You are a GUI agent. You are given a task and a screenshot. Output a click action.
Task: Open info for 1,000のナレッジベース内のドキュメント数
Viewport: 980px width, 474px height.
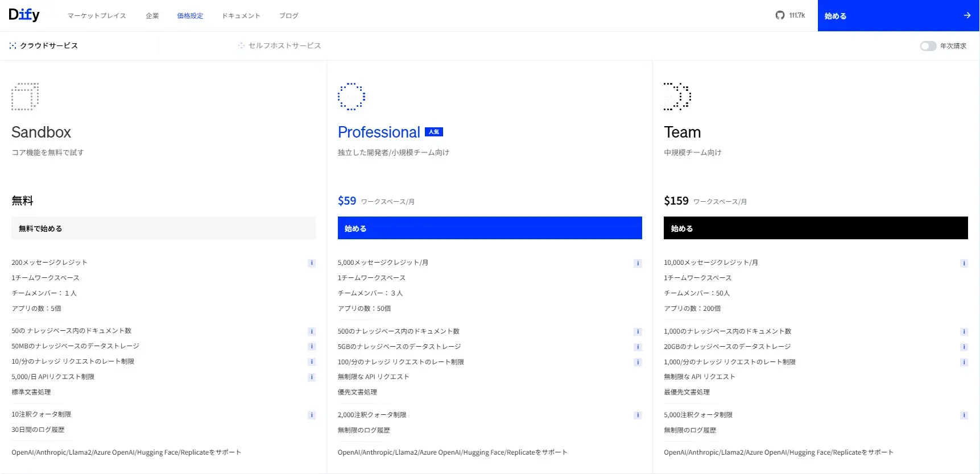pos(964,331)
